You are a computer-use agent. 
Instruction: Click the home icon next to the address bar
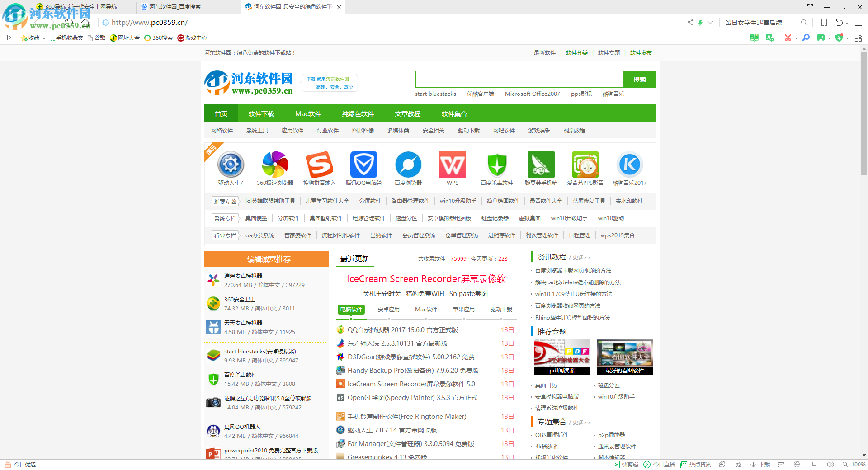click(85, 22)
